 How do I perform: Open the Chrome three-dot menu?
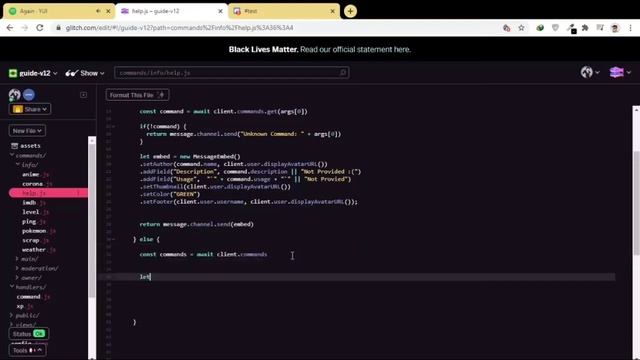click(x=631, y=28)
